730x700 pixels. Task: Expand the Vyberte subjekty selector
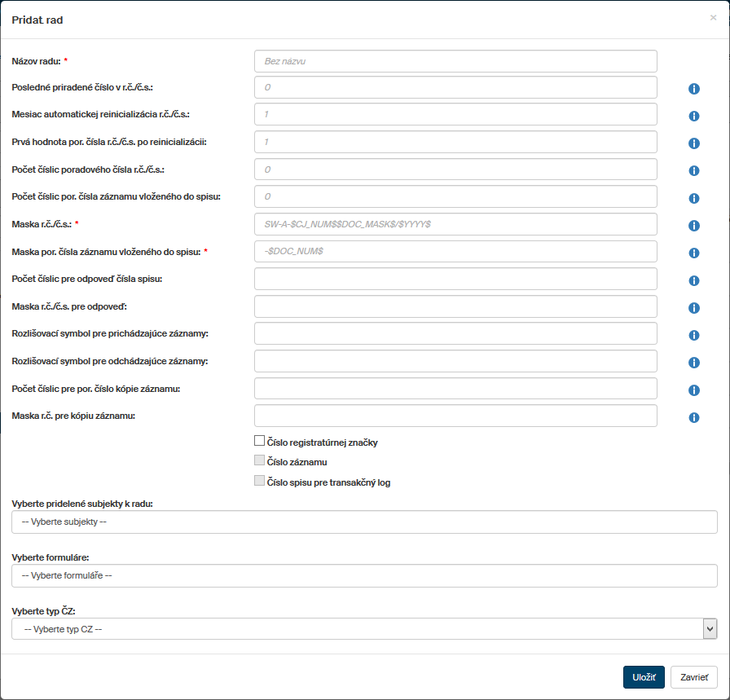point(364,522)
